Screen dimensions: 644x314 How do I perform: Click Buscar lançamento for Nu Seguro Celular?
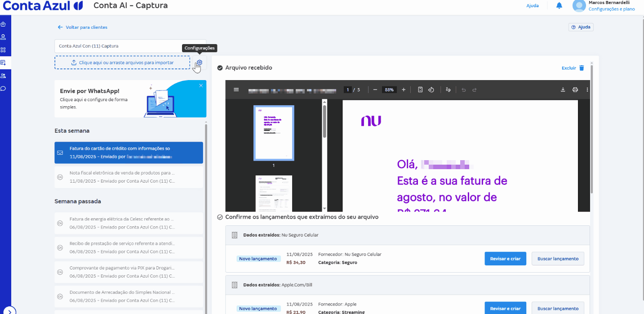(x=558, y=259)
